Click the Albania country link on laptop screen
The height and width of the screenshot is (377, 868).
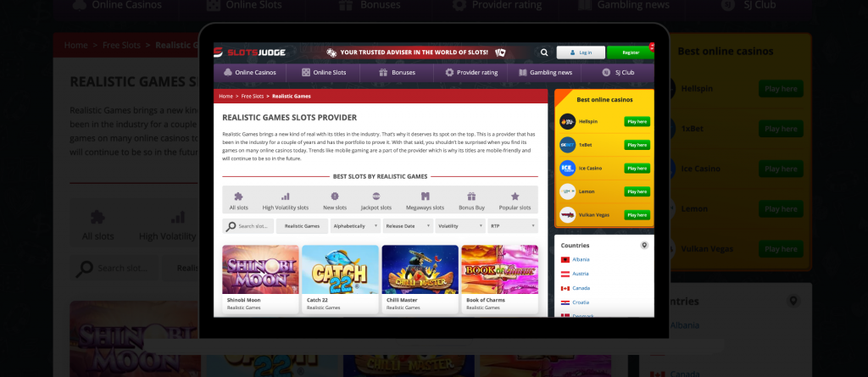coord(581,259)
